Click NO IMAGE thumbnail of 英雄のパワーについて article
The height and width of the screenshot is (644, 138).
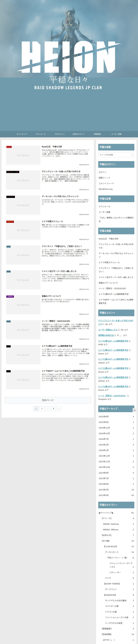pyautogui.click(x=23, y=305)
